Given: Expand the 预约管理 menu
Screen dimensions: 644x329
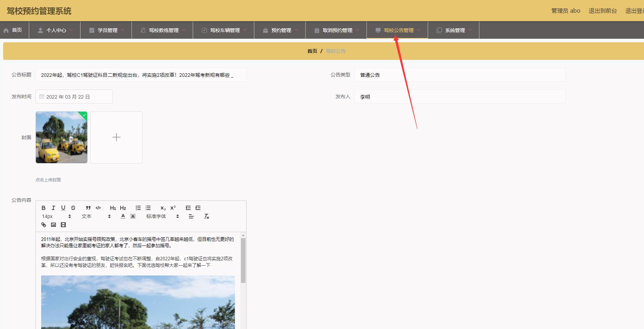Looking at the screenshot, I should tap(280, 30).
